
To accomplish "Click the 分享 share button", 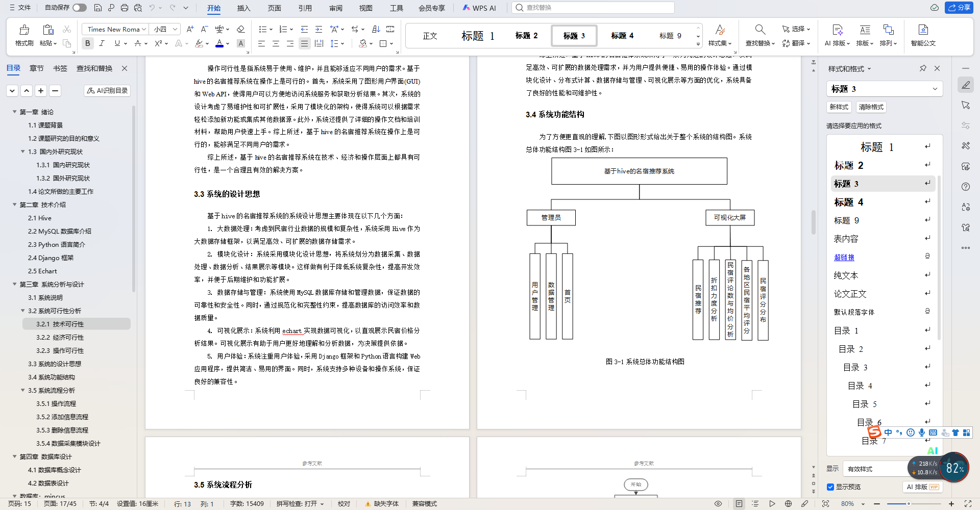I will tap(959, 8).
